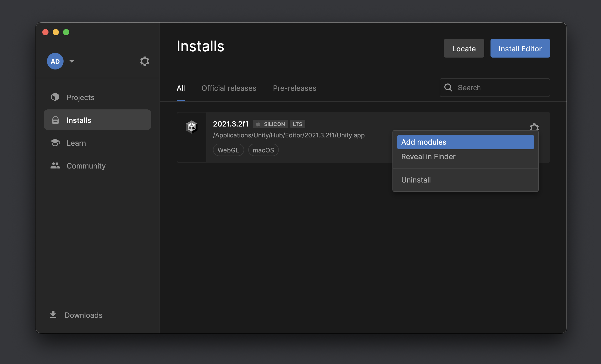Click the account settings gear icon in sidebar
601x364 pixels.
145,61
